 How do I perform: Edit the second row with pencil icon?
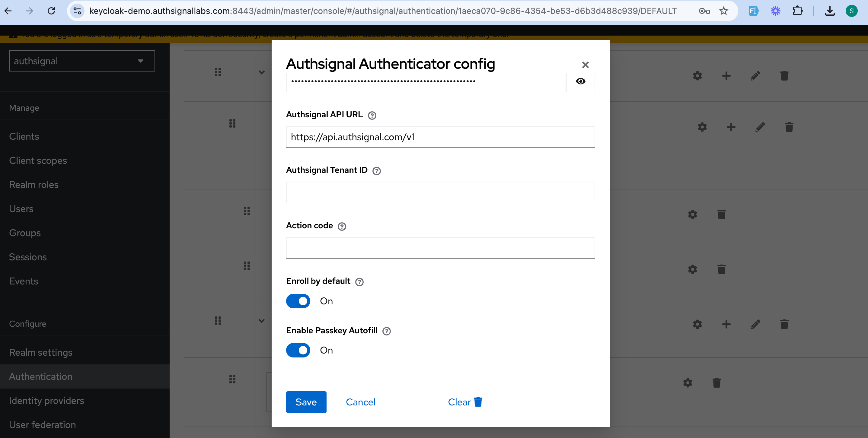760,127
